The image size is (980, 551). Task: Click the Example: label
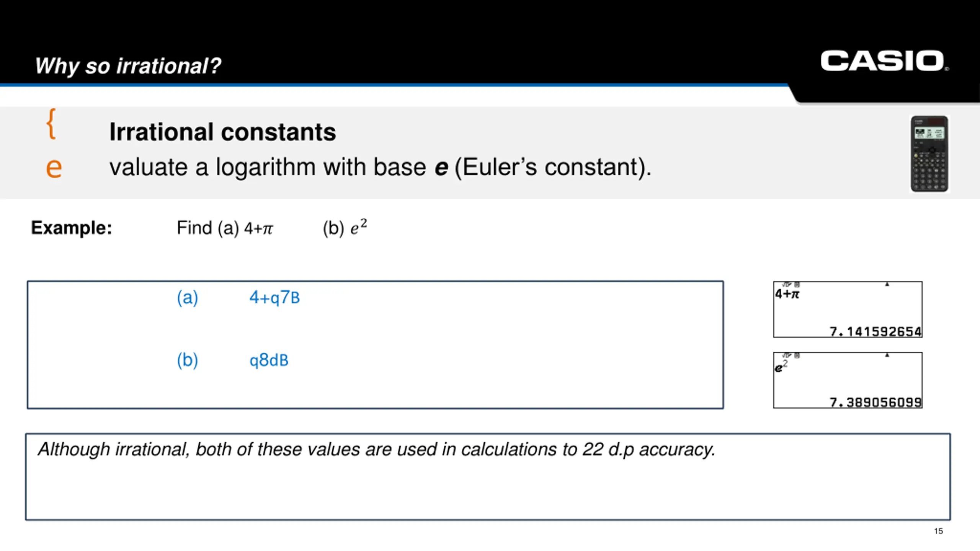pos(72,228)
